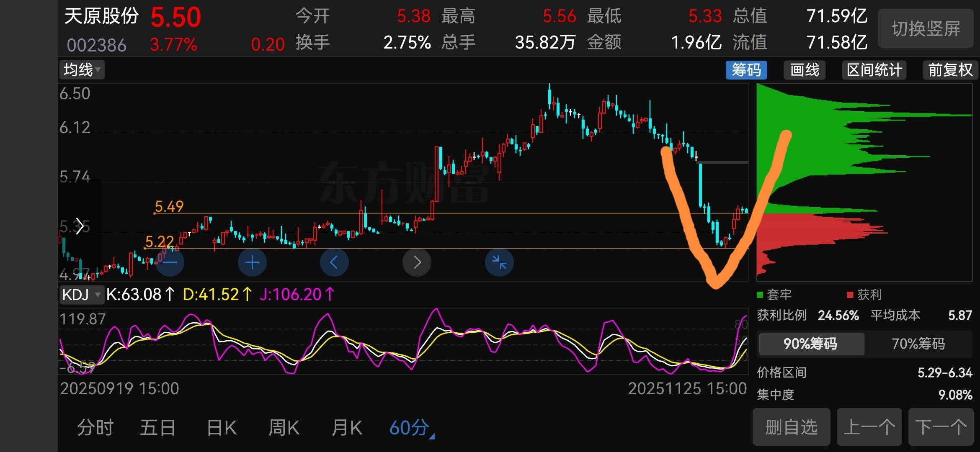Click the grey right arrow chart icon

click(x=417, y=262)
